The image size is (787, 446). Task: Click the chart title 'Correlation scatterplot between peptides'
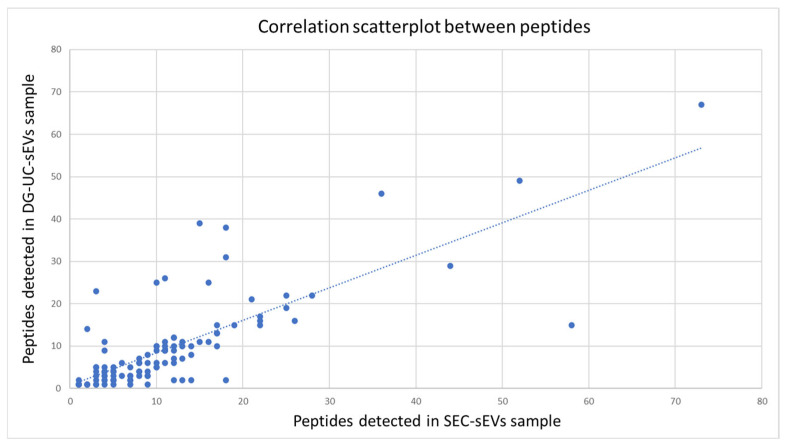(x=424, y=27)
